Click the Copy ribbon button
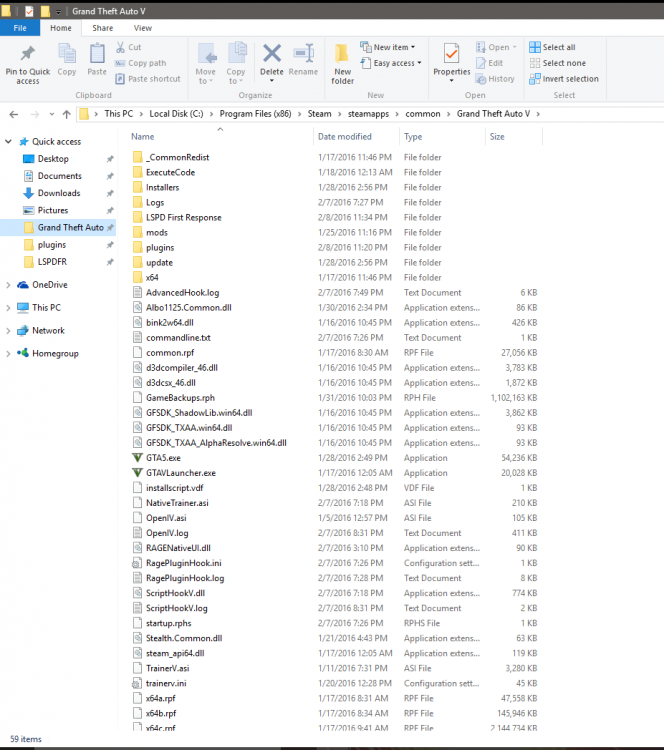This screenshot has height=750, width=664. 66,59
